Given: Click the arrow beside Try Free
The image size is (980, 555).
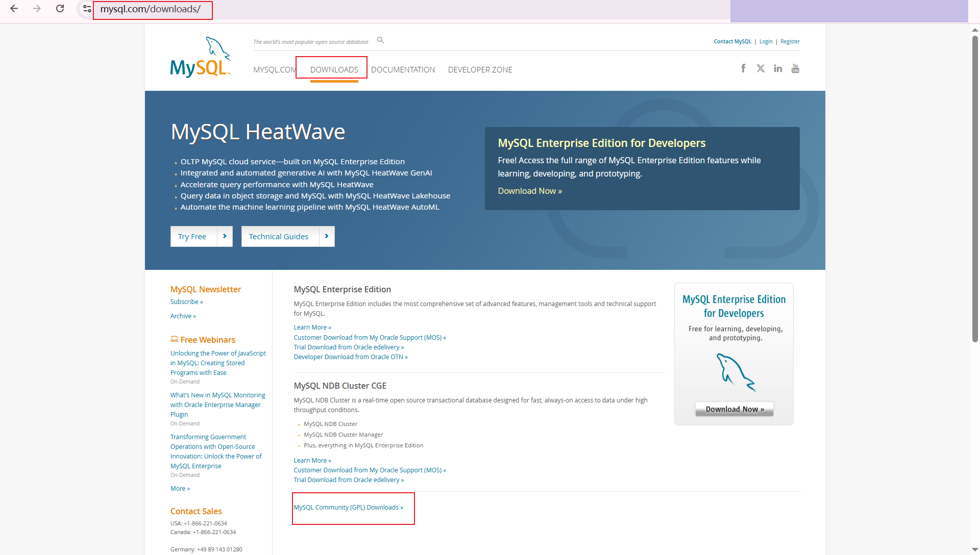Looking at the screenshot, I should pyautogui.click(x=225, y=236).
